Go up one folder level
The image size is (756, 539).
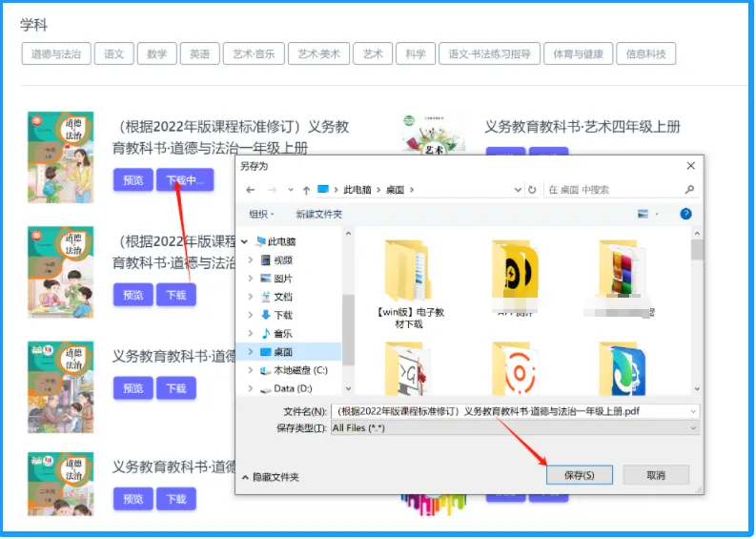[x=306, y=190]
